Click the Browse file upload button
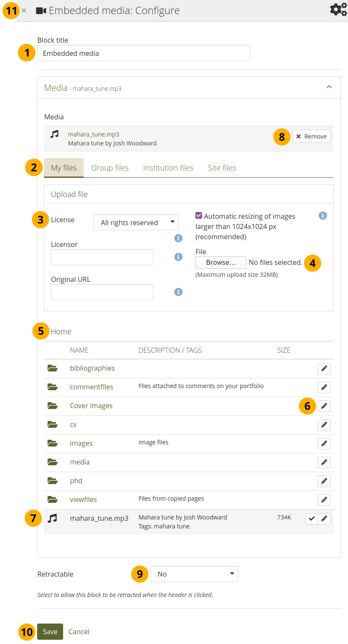The width and height of the screenshot is (348, 644). pyautogui.click(x=220, y=262)
